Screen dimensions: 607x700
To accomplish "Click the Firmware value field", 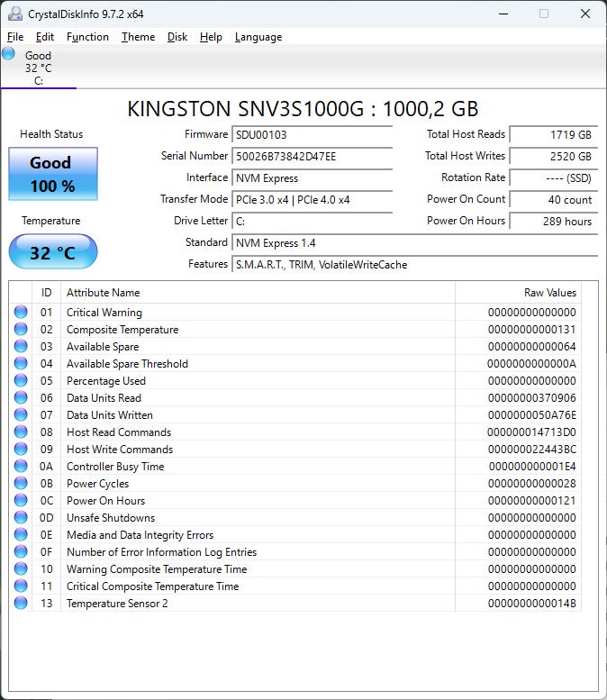I will 313,134.
